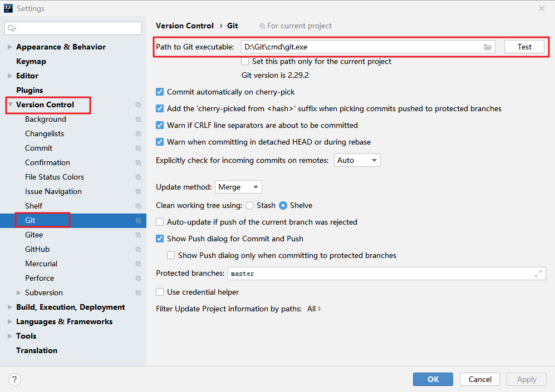Click the project-level icon beside Git tree item
The width and height of the screenshot is (555, 392).
click(138, 221)
